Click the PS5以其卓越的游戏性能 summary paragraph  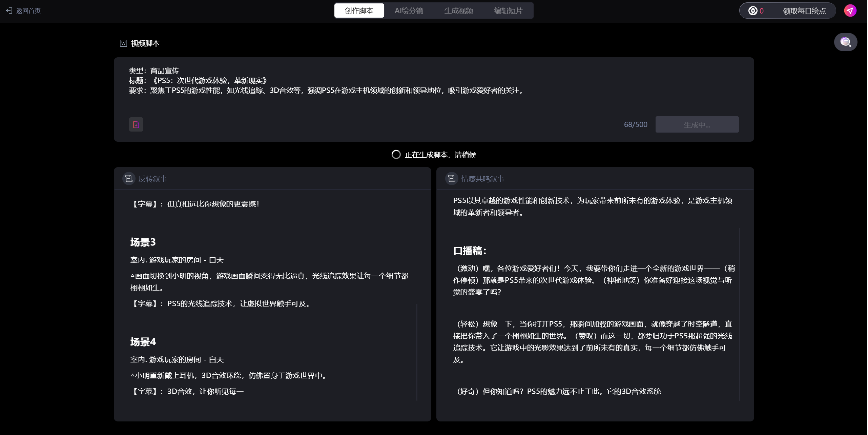[593, 206]
